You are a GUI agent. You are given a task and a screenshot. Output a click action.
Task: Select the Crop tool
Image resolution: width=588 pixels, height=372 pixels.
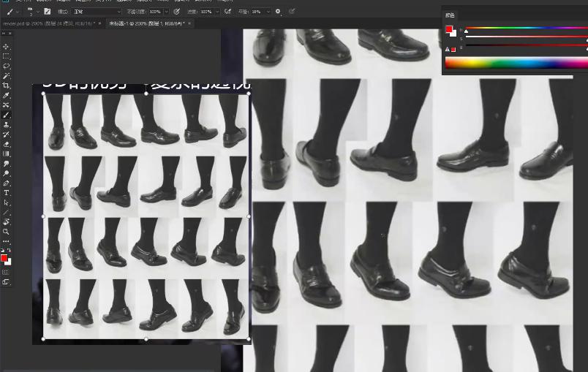[6, 86]
